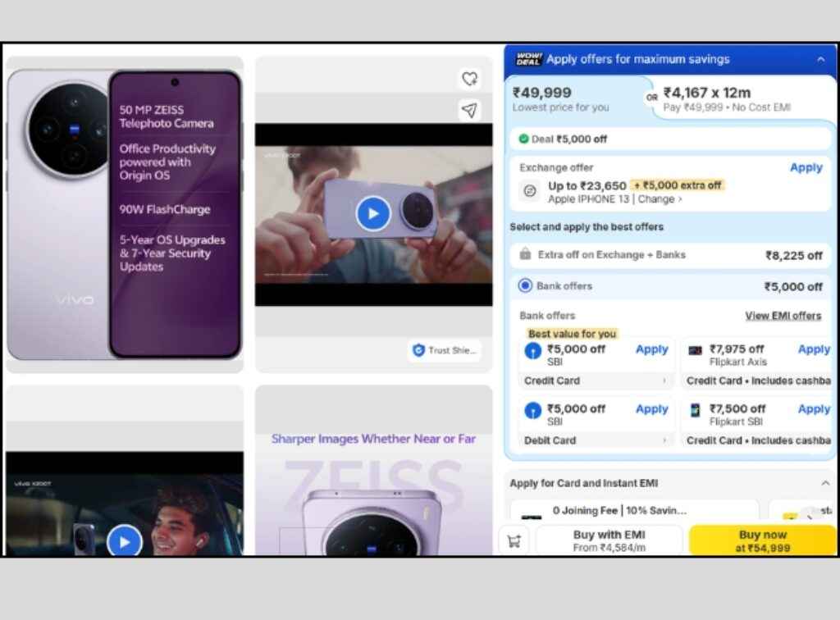Select Extra off on Exchange + Banks offer

[669, 255]
